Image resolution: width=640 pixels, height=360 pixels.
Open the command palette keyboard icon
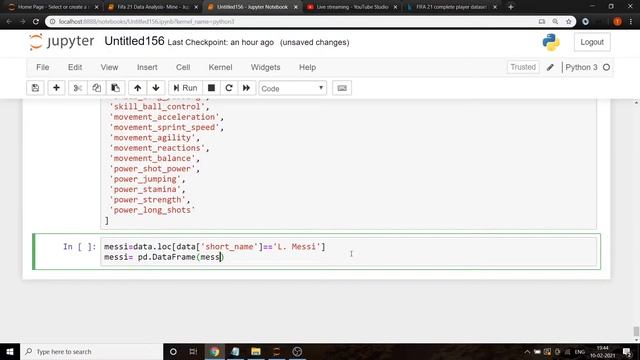pos(342,88)
